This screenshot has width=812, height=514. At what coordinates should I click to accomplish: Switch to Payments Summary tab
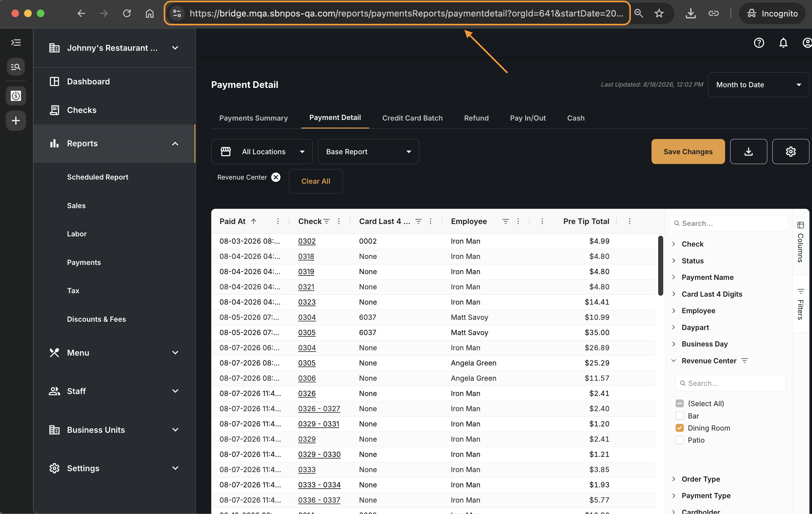[x=253, y=118]
